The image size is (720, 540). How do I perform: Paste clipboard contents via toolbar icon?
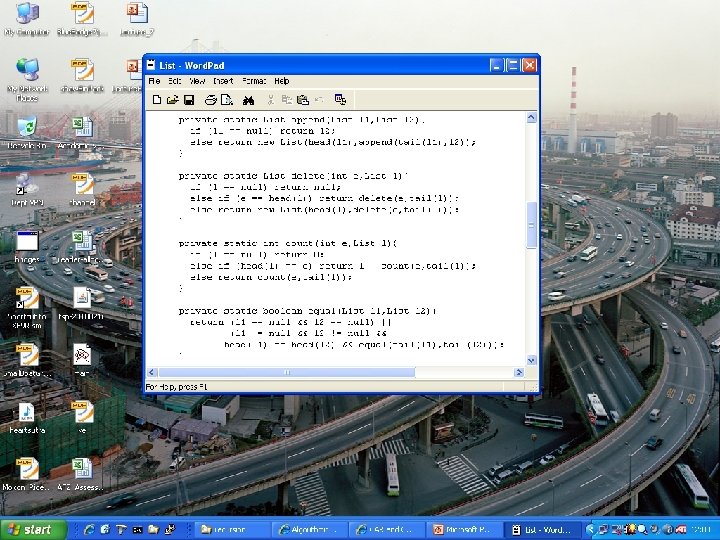303,100
